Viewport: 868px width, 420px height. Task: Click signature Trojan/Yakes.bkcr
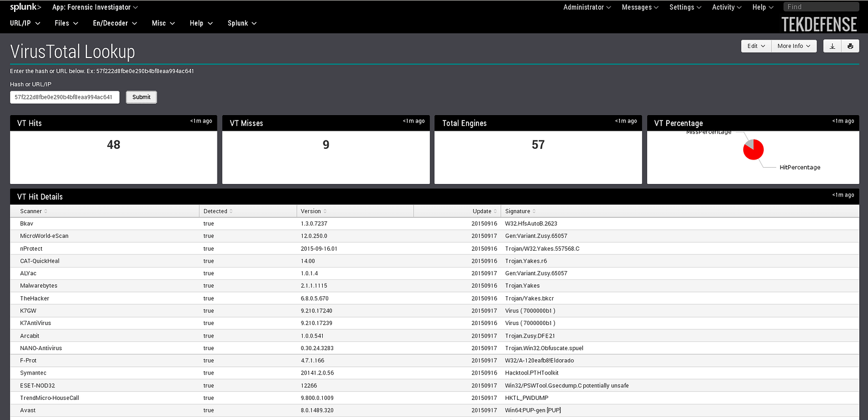pyautogui.click(x=529, y=298)
